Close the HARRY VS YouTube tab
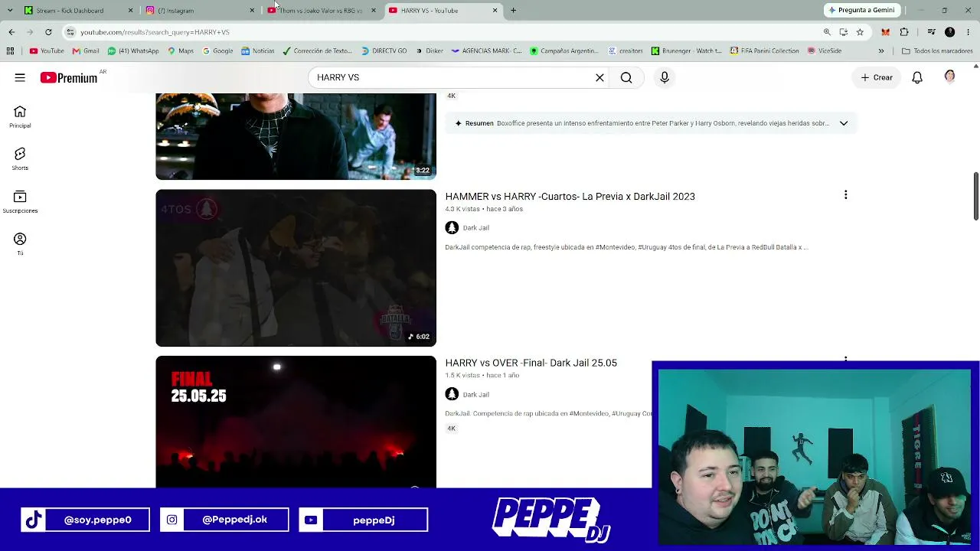The image size is (980, 551). 495,11
